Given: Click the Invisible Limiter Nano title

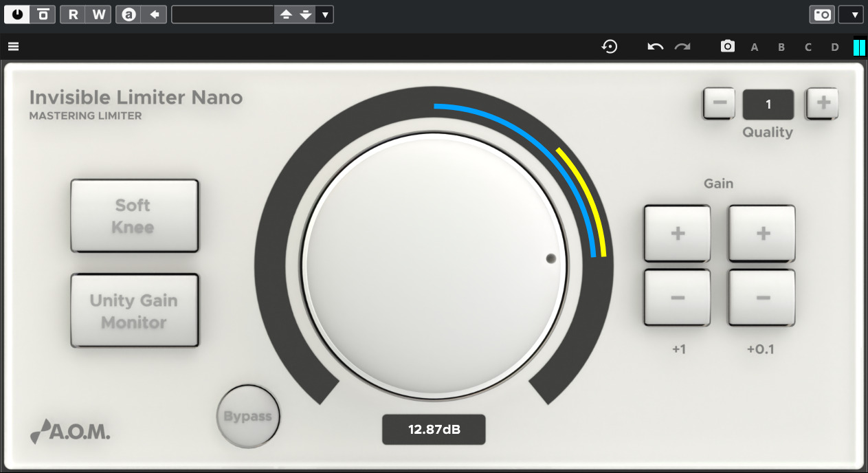Looking at the screenshot, I should coord(136,98).
